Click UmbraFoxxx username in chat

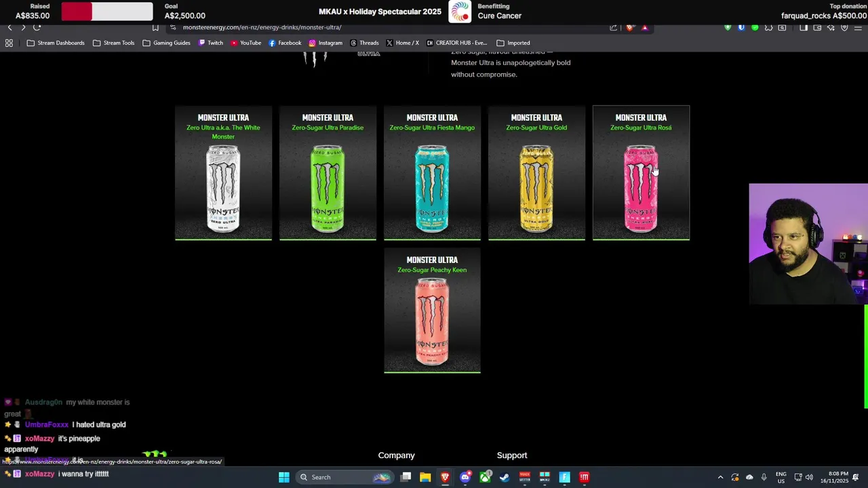pyautogui.click(x=47, y=425)
